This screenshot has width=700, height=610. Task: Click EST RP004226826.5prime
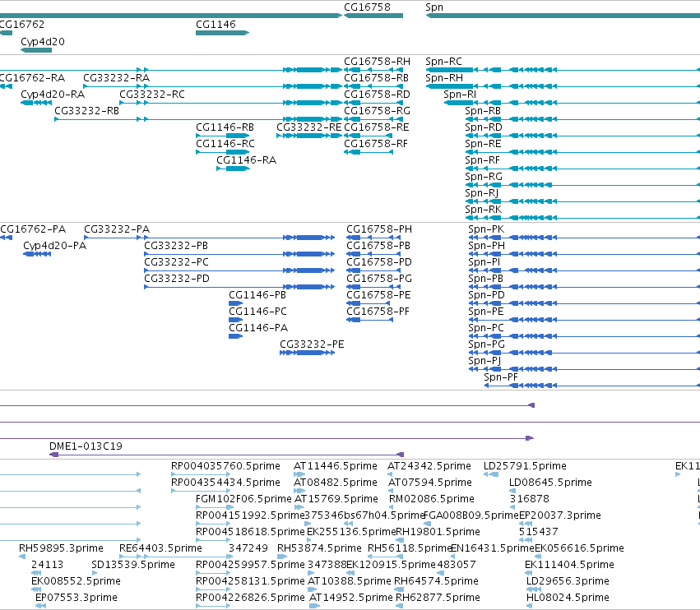click(250, 597)
